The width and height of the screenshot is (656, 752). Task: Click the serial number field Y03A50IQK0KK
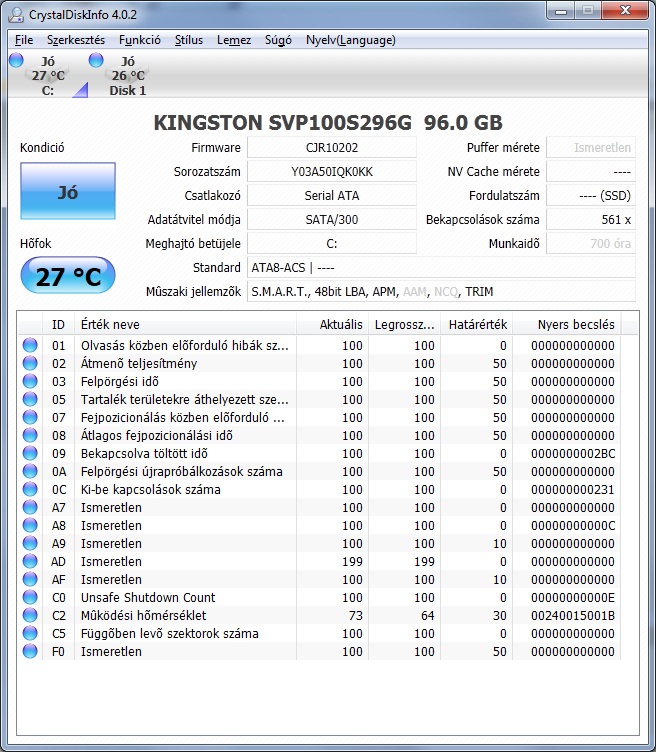[x=332, y=171]
